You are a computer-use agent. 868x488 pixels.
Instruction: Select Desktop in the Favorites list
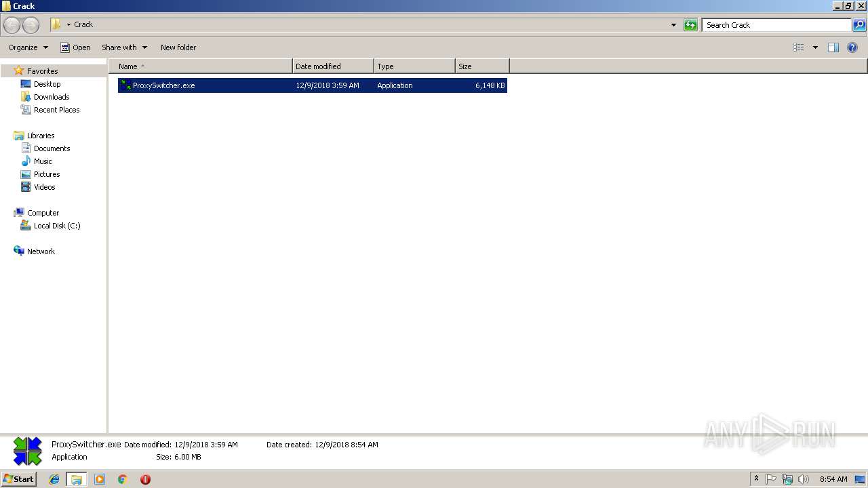(x=47, y=84)
